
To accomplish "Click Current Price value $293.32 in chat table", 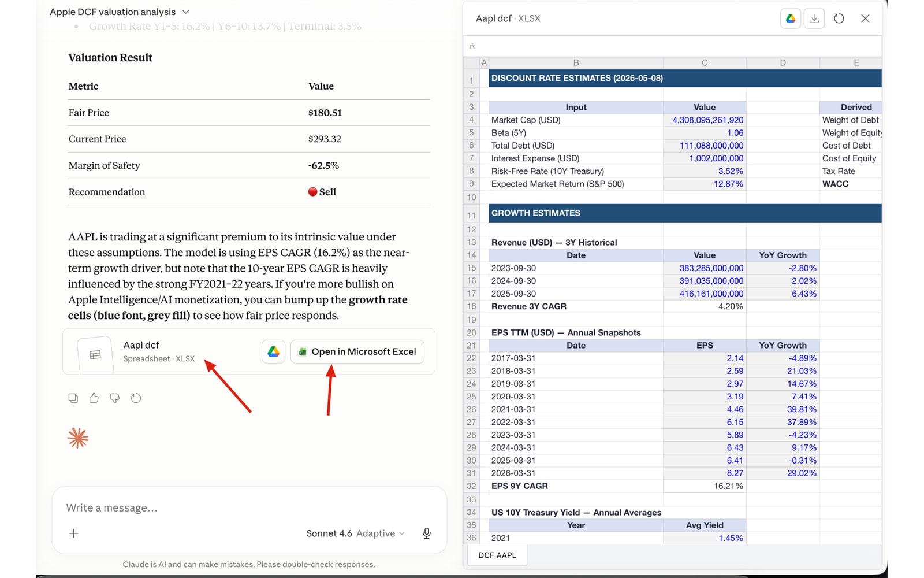I will click(325, 139).
